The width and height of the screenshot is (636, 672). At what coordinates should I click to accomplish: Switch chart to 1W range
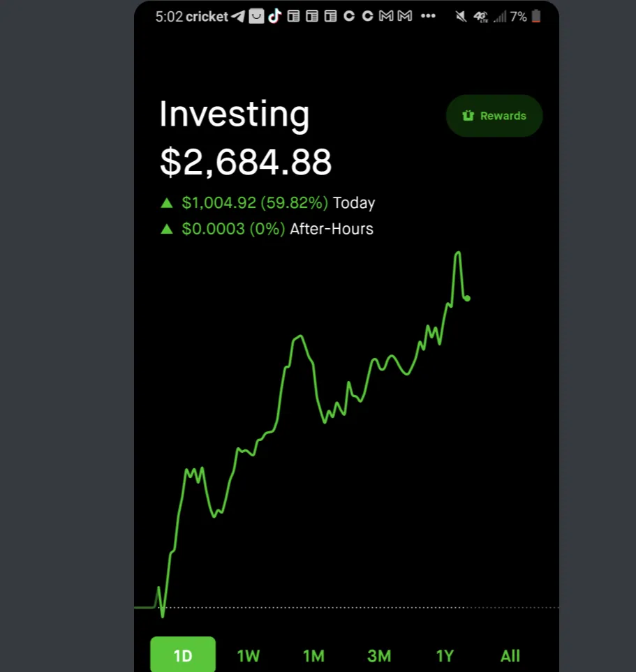tap(249, 656)
